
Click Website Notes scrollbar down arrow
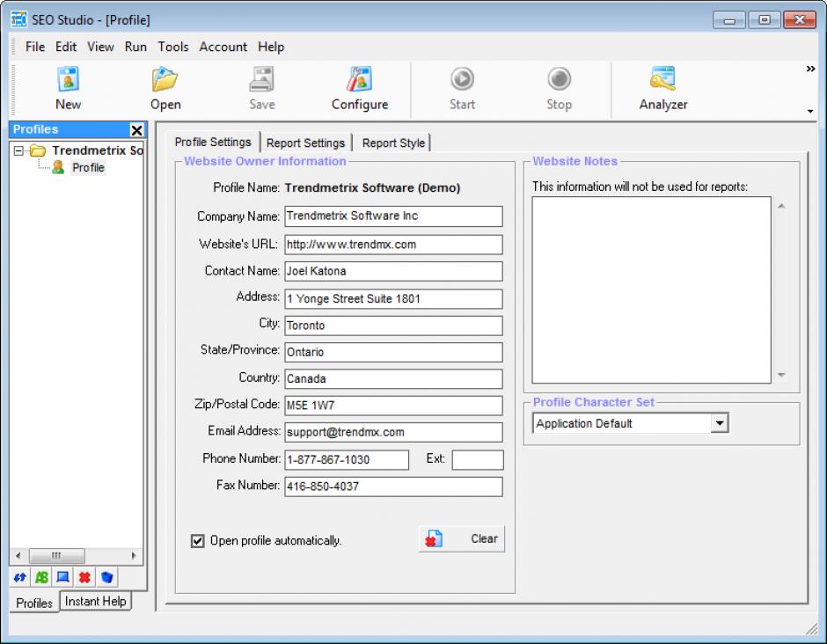tap(781, 375)
